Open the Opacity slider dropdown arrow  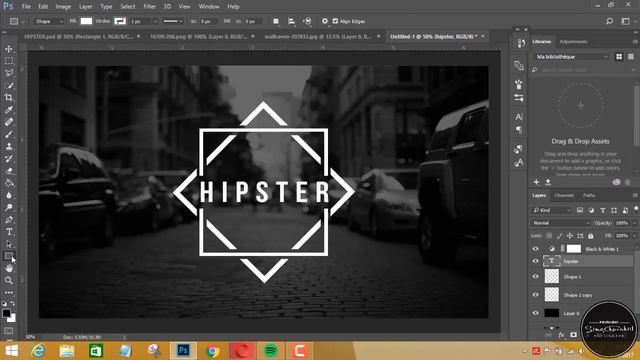tap(634, 223)
